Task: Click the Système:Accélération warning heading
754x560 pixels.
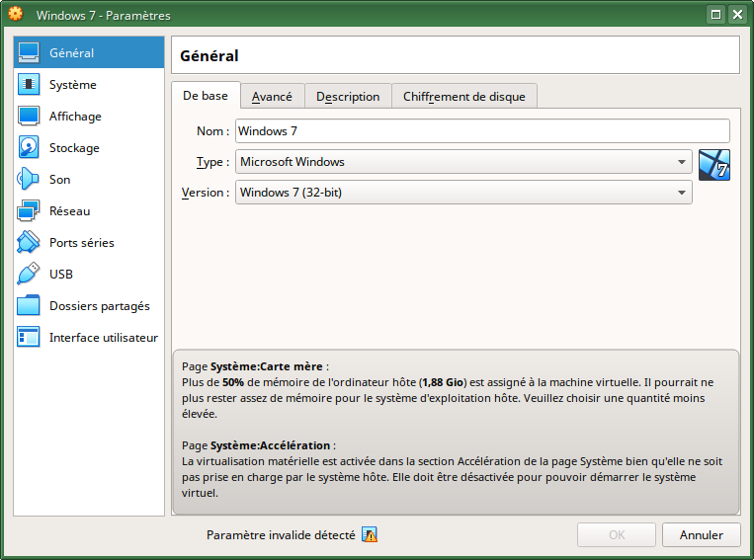Action: pyautogui.click(x=270, y=445)
